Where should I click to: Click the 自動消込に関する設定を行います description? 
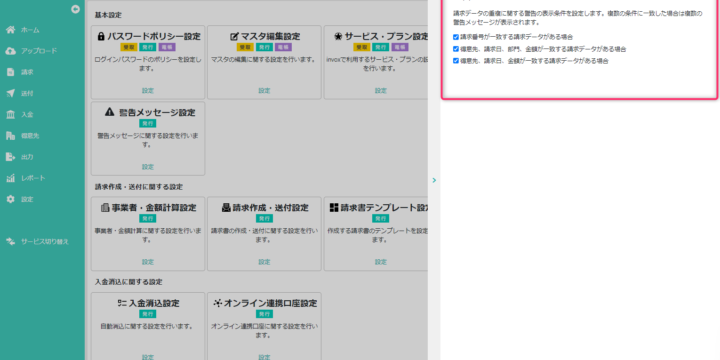coord(148,326)
